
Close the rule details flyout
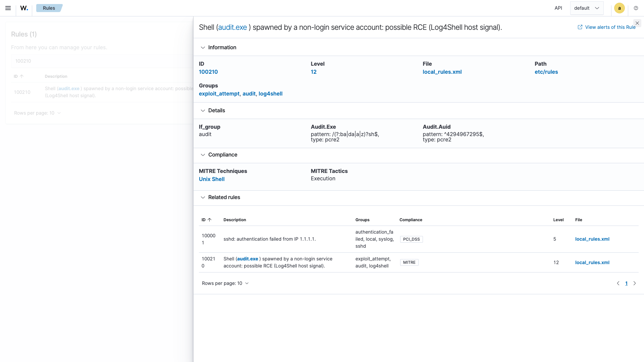coord(637,23)
